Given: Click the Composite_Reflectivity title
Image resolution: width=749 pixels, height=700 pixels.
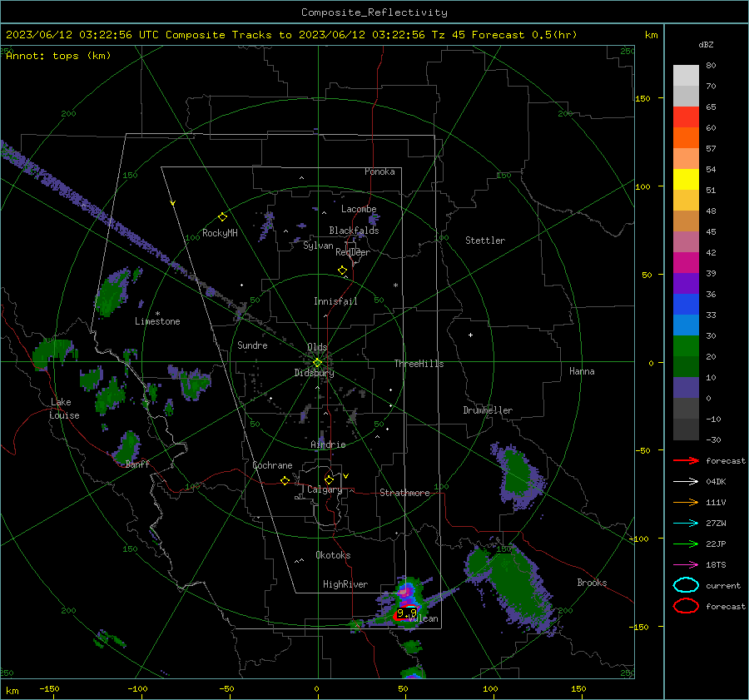Looking at the screenshot, I should (x=374, y=12).
